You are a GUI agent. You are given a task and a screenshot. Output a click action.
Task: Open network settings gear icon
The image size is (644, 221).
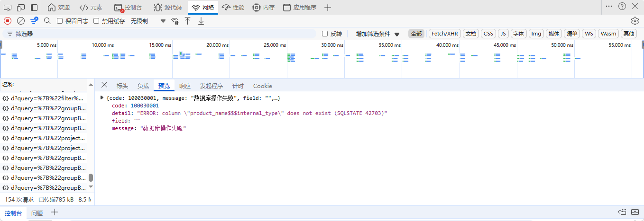tap(635, 21)
